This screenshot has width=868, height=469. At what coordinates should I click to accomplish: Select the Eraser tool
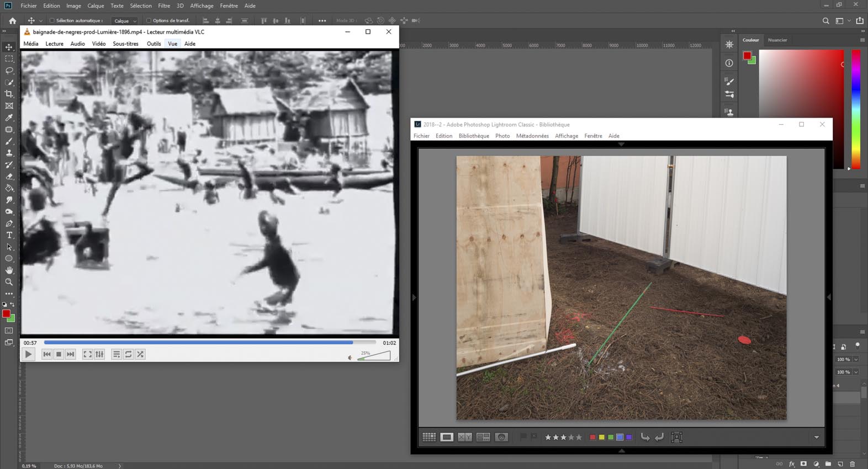click(9, 177)
